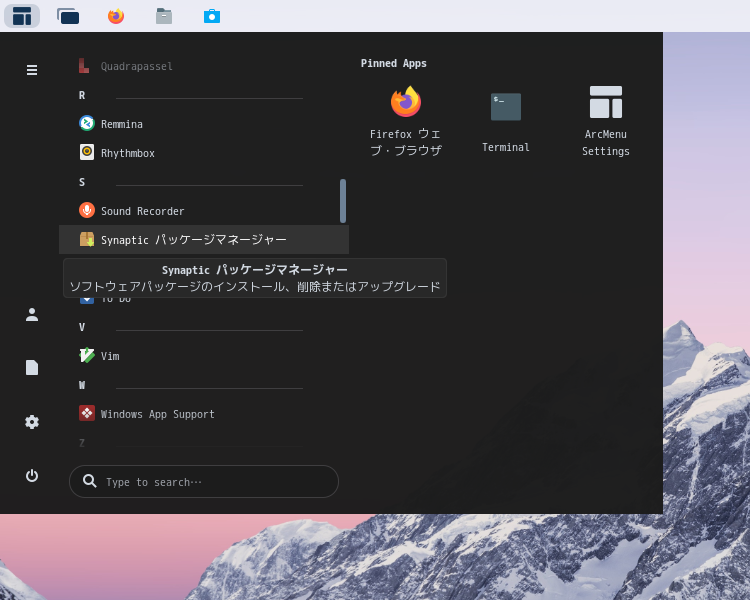
Task: Launch Firefox from the top panel
Action: click(116, 16)
